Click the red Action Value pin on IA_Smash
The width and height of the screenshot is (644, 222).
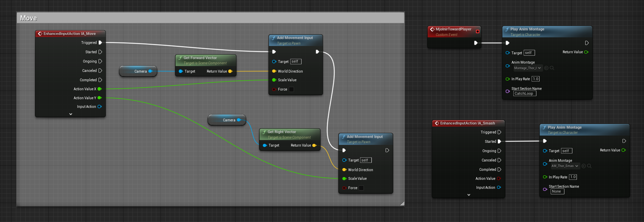[499, 178]
